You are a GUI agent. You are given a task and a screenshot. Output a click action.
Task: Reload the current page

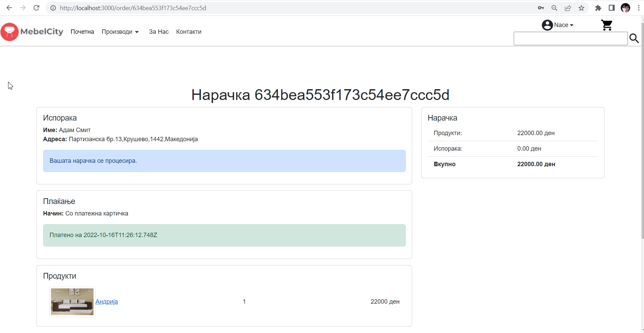36,8
